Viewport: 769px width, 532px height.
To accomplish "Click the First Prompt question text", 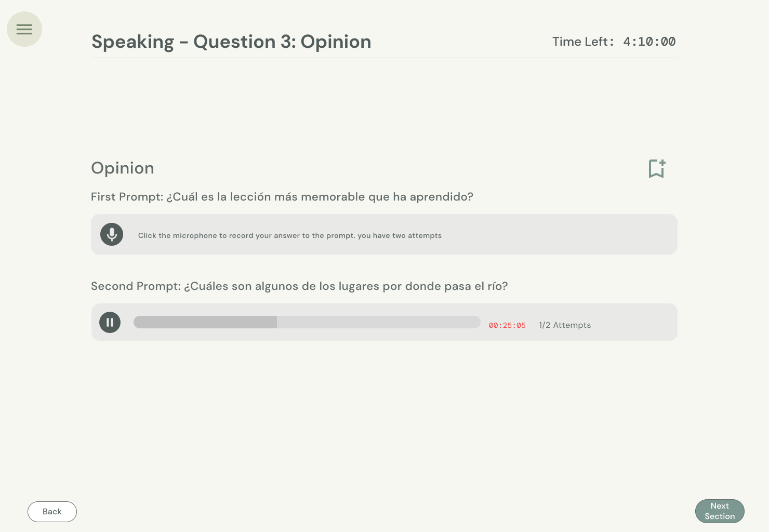I will click(x=282, y=197).
